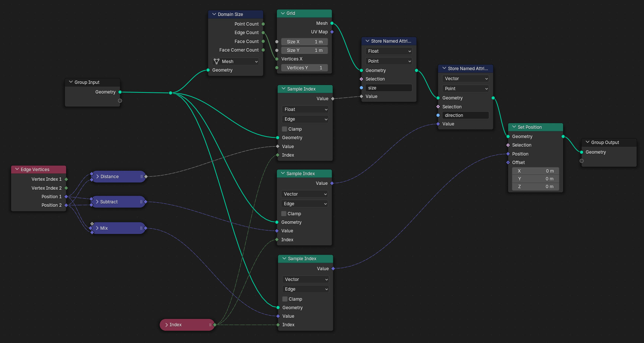Screen dimensions: 644x343
Task: Click the Size X value field in Grid
Action: click(x=304, y=42)
